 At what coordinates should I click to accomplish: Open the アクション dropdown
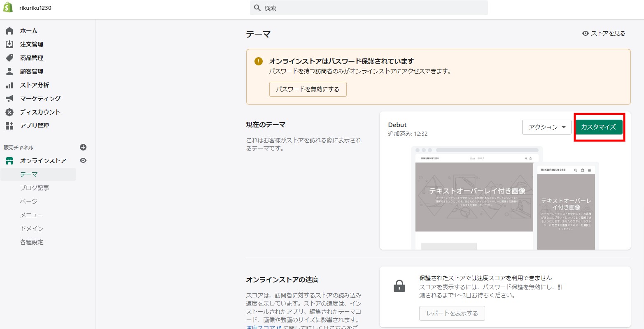[546, 127]
